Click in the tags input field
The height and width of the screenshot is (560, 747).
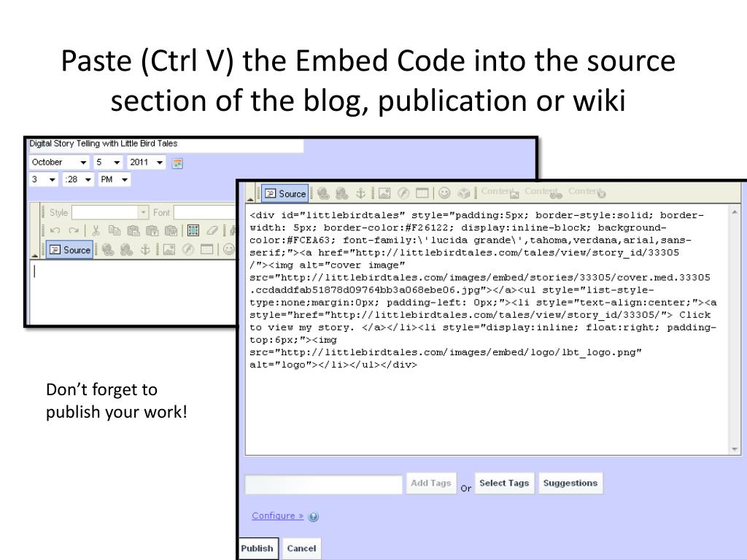323,484
